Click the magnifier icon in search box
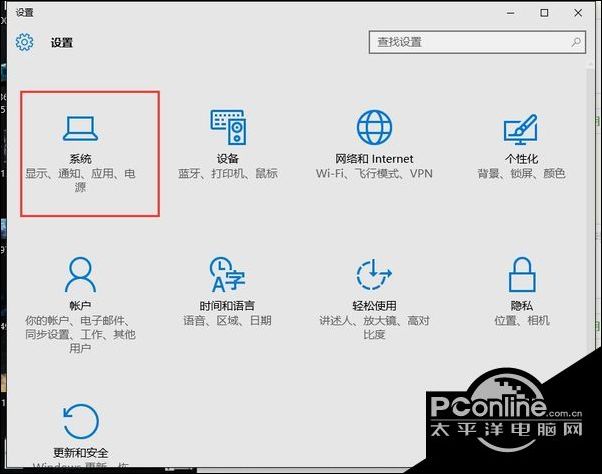 click(576, 42)
